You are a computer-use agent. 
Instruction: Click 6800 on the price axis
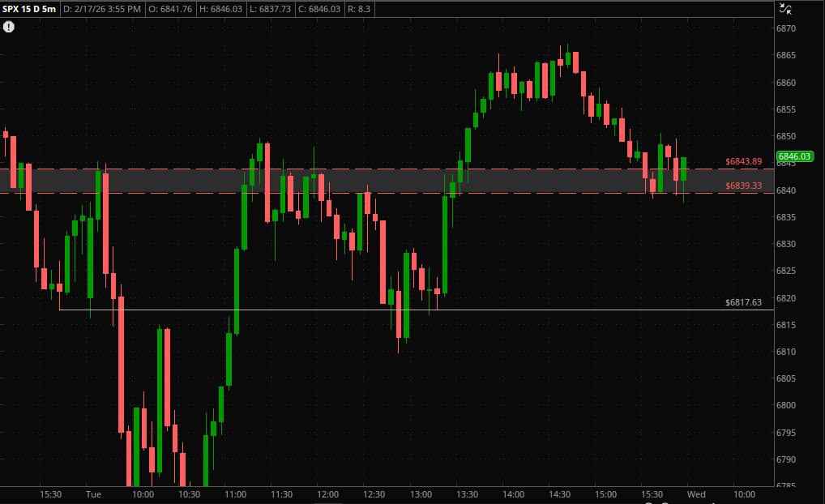786,406
